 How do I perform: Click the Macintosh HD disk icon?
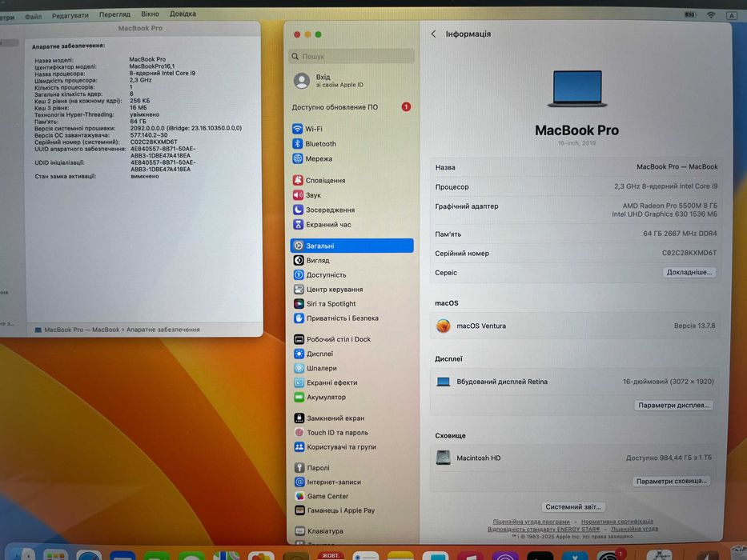point(443,458)
